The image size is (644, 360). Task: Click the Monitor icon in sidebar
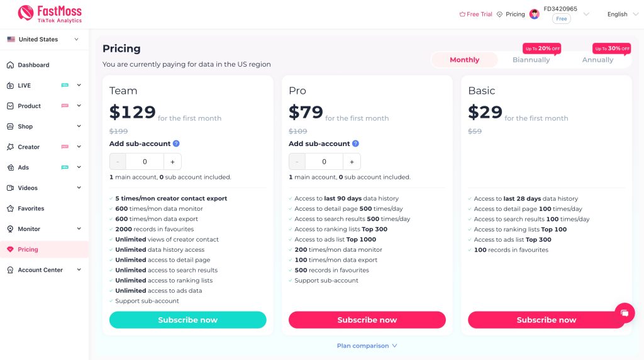11,229
